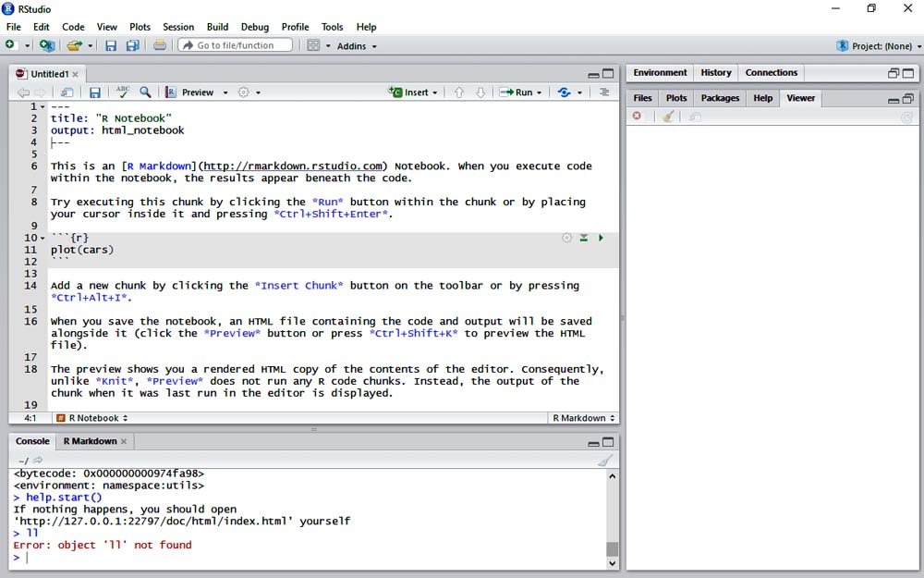Open the Code menu
This screenshot has width=924, height=578.
click(73, 27)
